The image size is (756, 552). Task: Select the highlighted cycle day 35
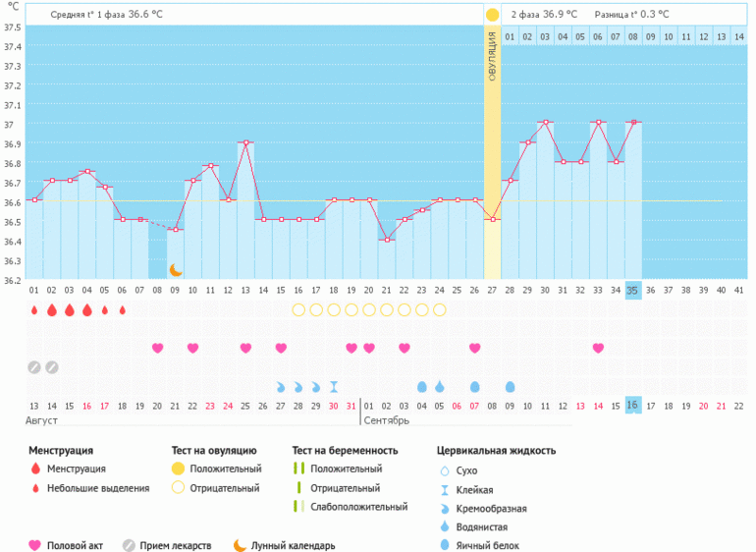pyautogui.click(x=633, y=291)
